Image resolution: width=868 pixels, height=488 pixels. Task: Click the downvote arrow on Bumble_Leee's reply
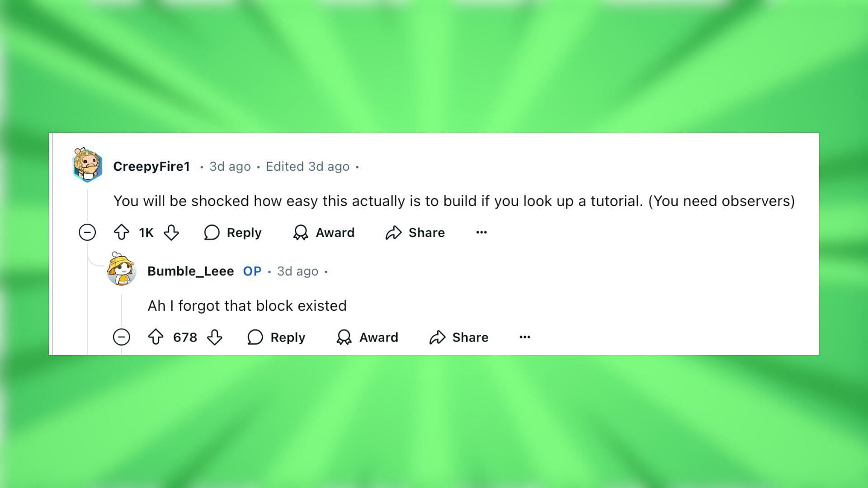point(215,337)
